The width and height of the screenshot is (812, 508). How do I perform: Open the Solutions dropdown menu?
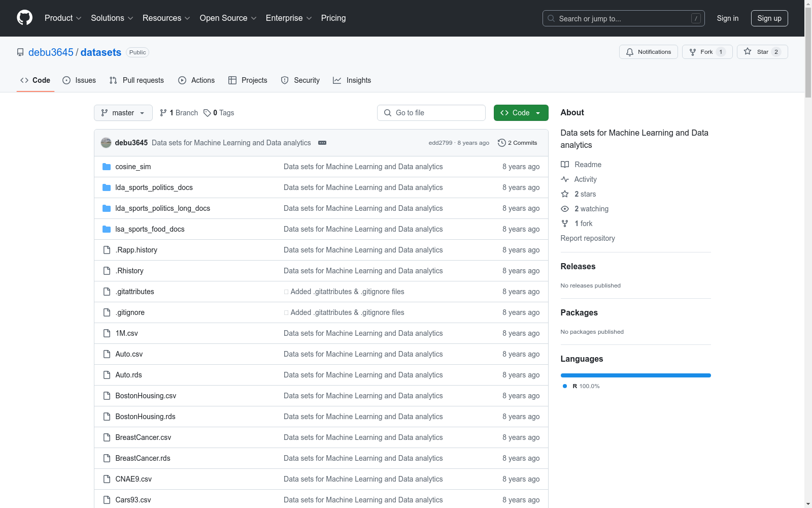[x=112, y=18]
